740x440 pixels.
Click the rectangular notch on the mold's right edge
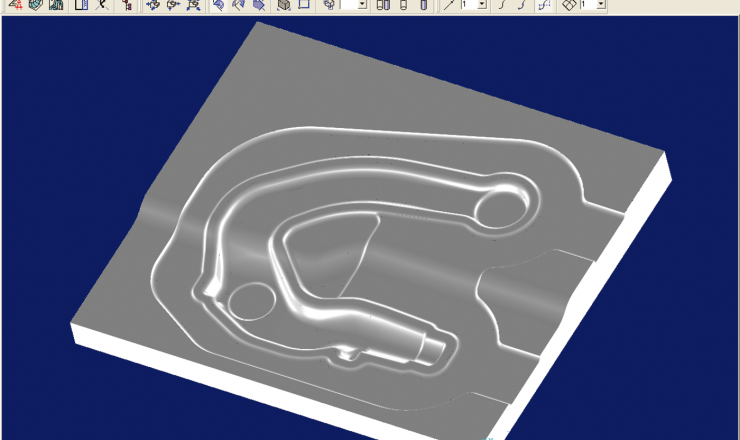515,295
